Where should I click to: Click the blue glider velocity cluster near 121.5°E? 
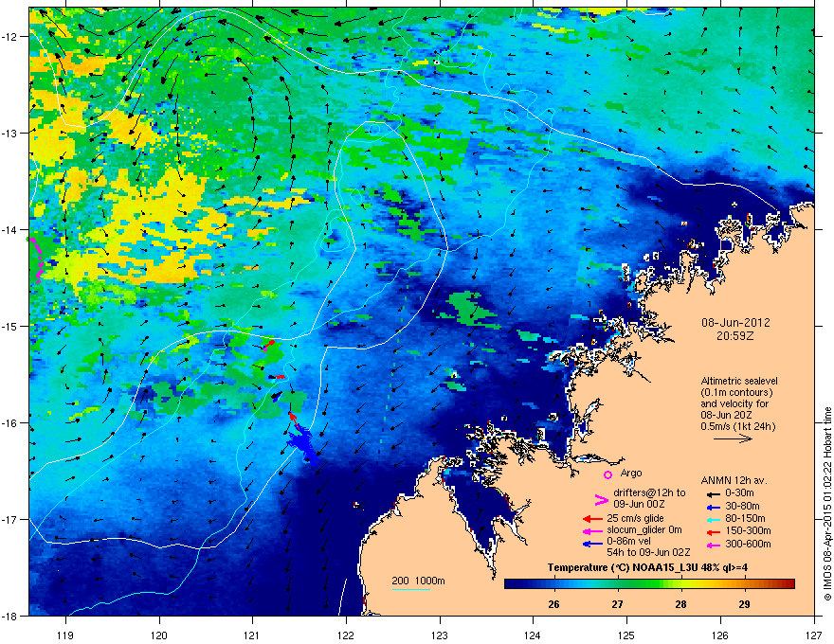point(301,441)
